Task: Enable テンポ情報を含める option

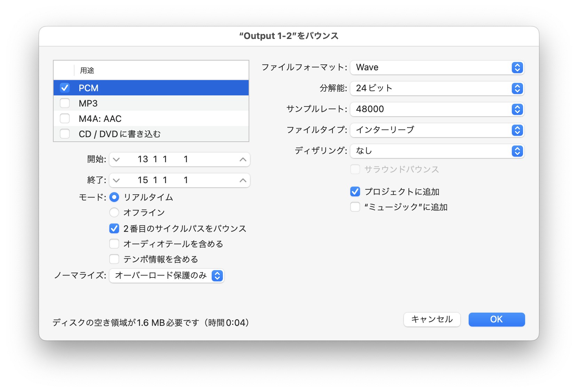Action: [x=114, y=259]
